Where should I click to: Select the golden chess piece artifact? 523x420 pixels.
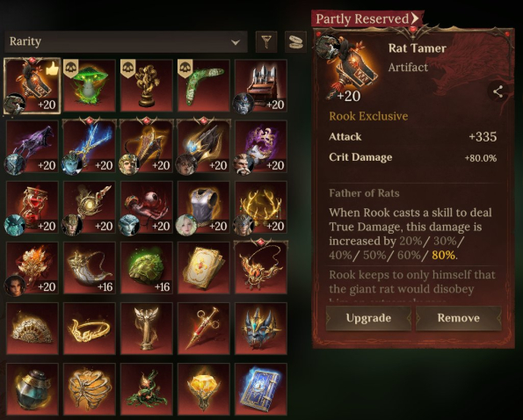click(x=147, y=85)
